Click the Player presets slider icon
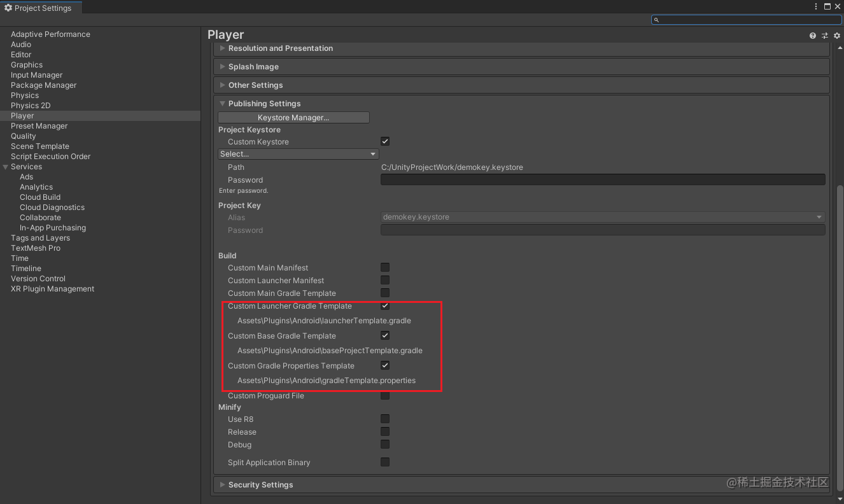 coord(825,36)
